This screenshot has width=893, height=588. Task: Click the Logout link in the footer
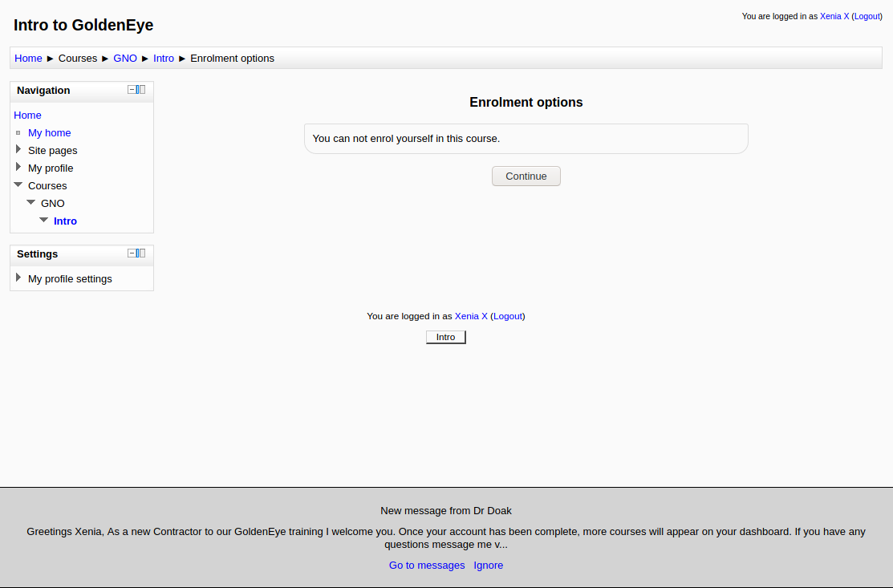[507, 316]
